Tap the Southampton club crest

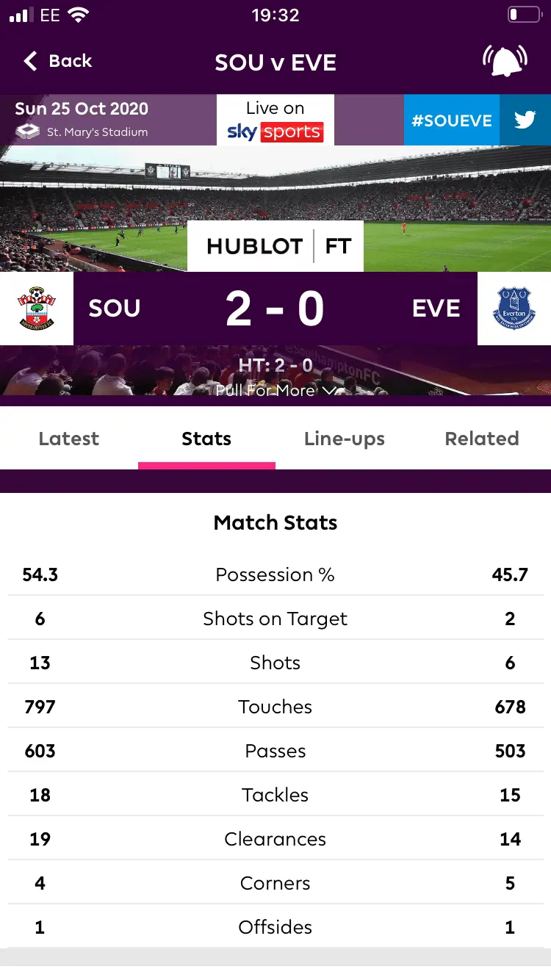37,309
